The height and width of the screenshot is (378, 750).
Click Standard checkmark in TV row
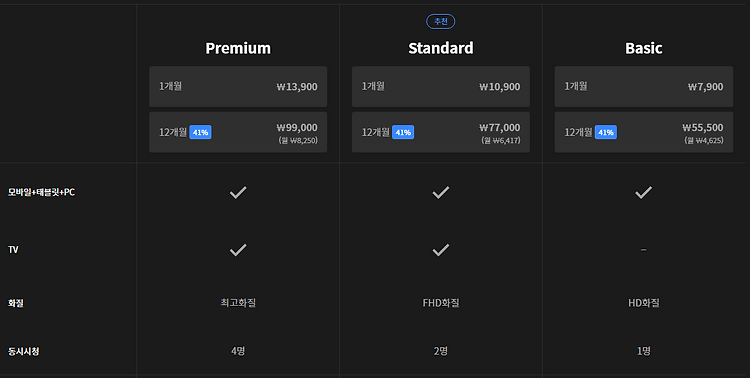coord(441,250)
